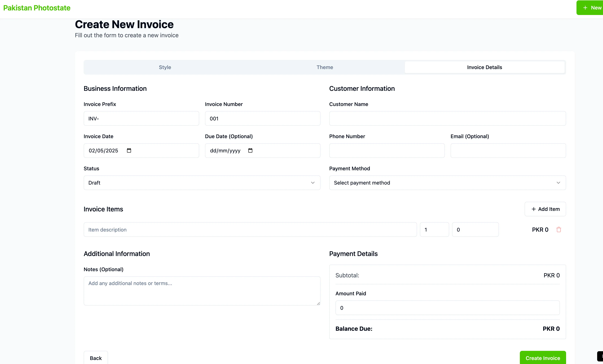Click the plus New button in header
This screenshot has height=364, width=603.
coord(590,8)
